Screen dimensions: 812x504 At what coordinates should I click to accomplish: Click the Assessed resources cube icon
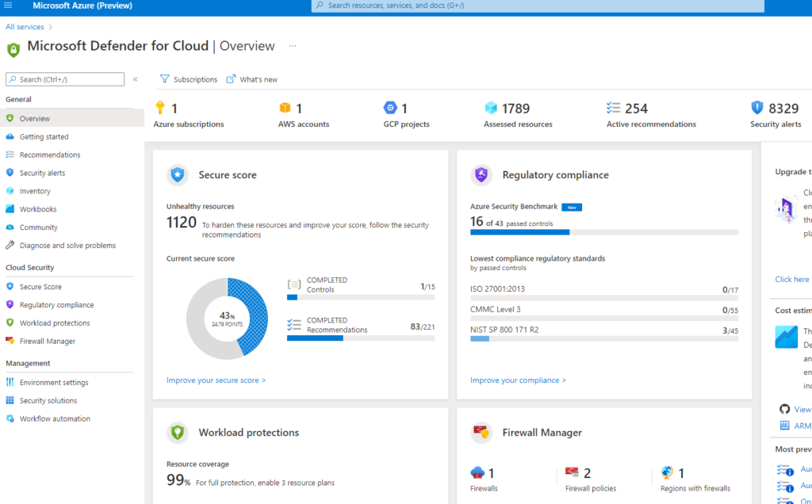click(x=491, y=108)
